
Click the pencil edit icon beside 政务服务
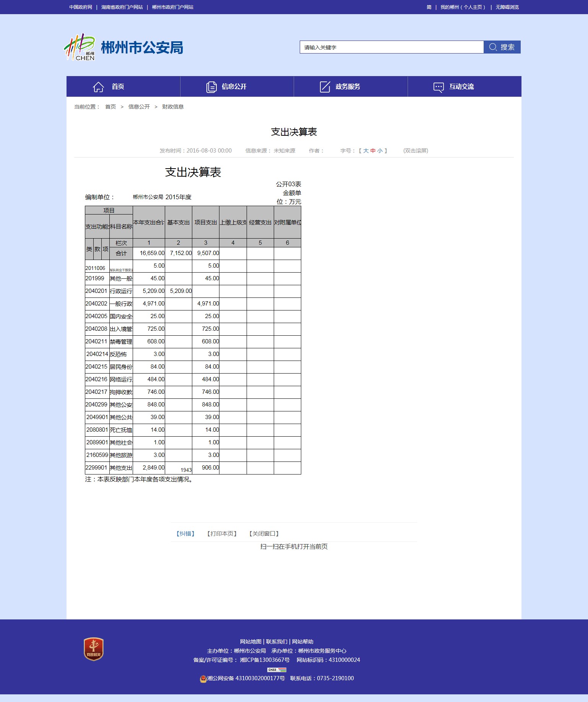325,87
